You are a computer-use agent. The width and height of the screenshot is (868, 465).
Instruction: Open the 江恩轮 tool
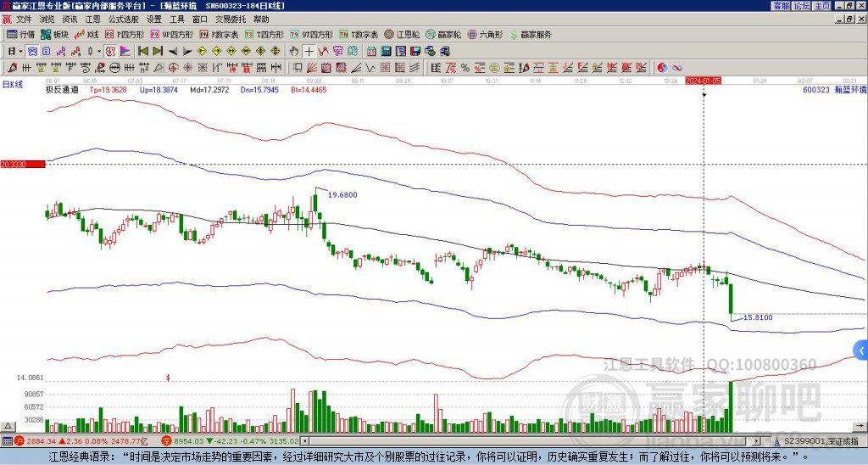[x=403, y=35]
